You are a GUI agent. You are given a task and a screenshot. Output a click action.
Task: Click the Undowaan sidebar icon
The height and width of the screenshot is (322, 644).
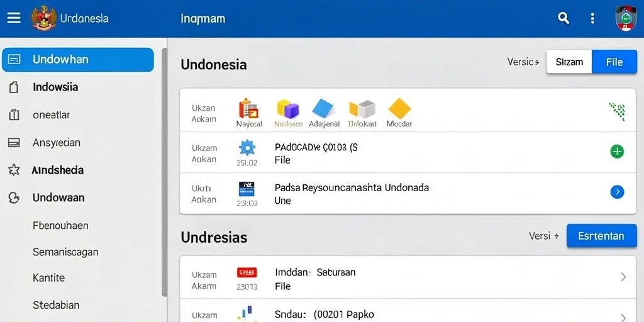pyautogui.click(x=14, y=198)
